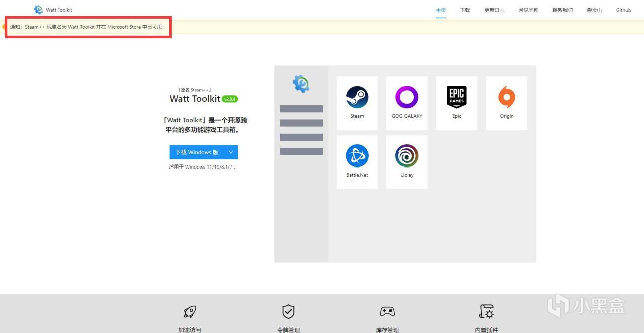Open the Steam platform icon
The height and width of the screenshot is (333, 644).
357,97
